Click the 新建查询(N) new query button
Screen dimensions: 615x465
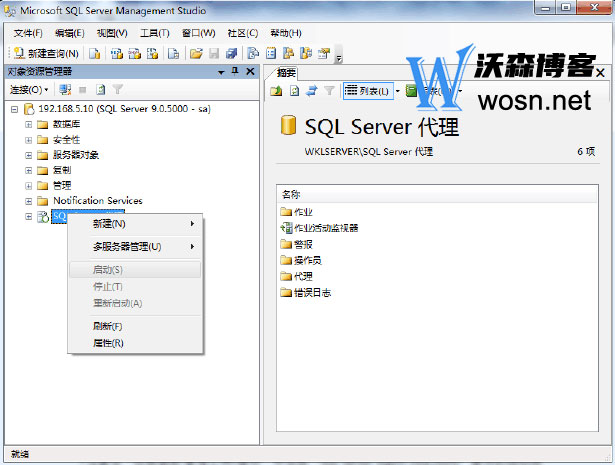[x=46, y=53]
